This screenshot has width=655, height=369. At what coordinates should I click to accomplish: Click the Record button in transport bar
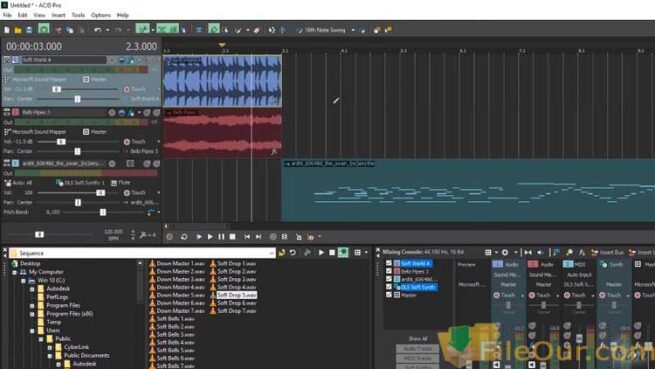[x=170, y=237]
